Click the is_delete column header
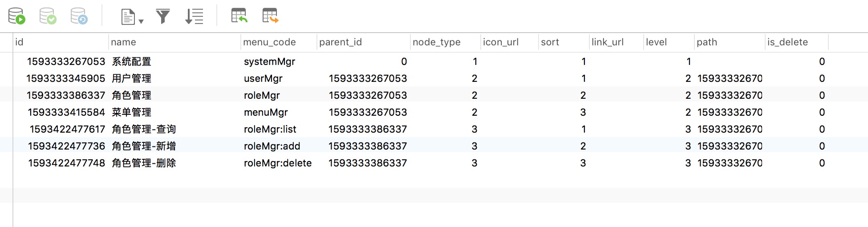 (787, 42)
